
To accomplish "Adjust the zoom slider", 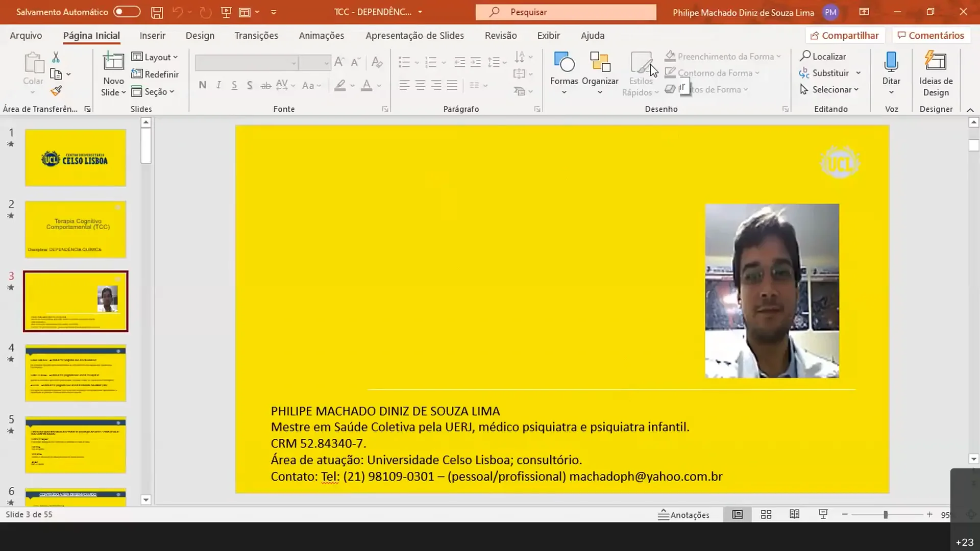I will 887,514.
